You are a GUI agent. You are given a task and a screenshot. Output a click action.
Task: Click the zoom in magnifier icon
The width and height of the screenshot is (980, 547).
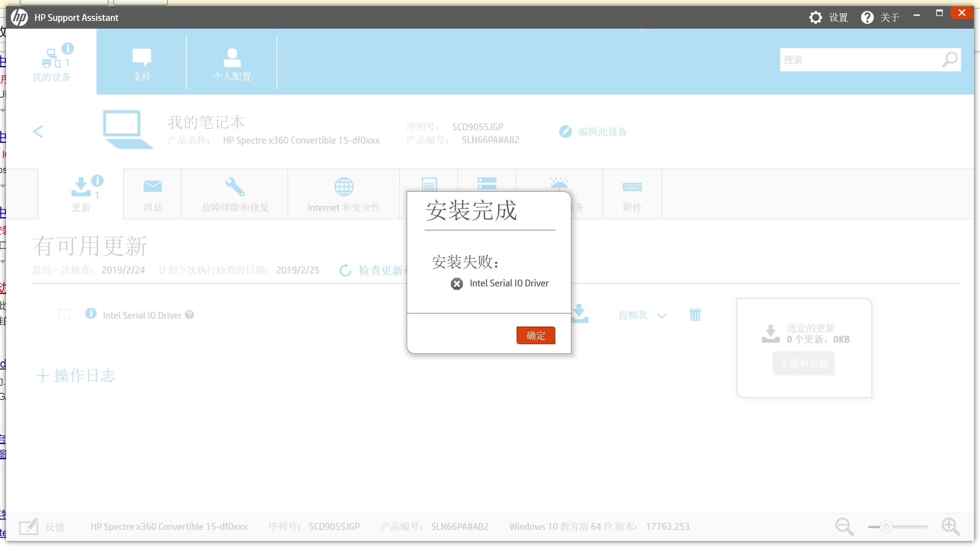pos(951,527)
